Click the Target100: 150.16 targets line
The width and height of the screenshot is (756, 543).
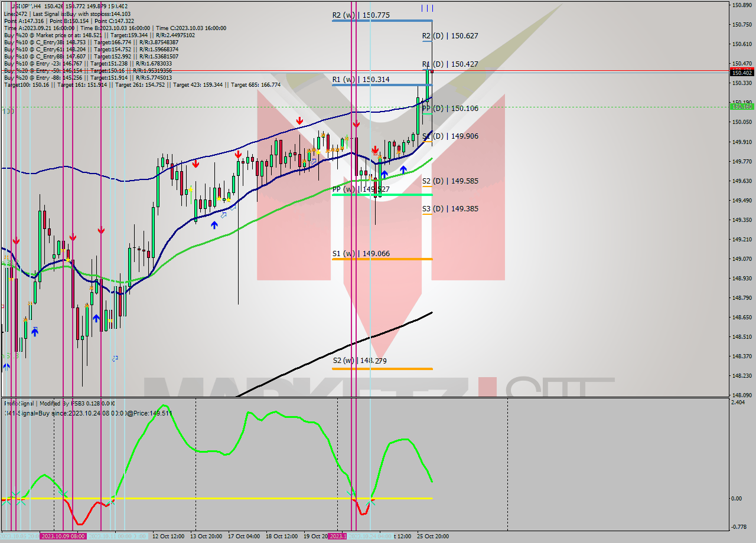pos(142,84)
